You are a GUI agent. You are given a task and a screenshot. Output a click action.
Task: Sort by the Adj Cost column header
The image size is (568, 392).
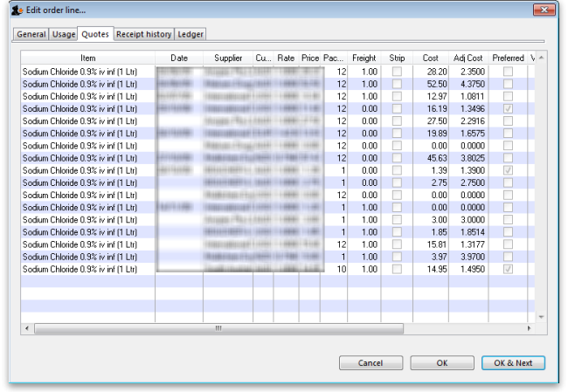pos(468,58)
